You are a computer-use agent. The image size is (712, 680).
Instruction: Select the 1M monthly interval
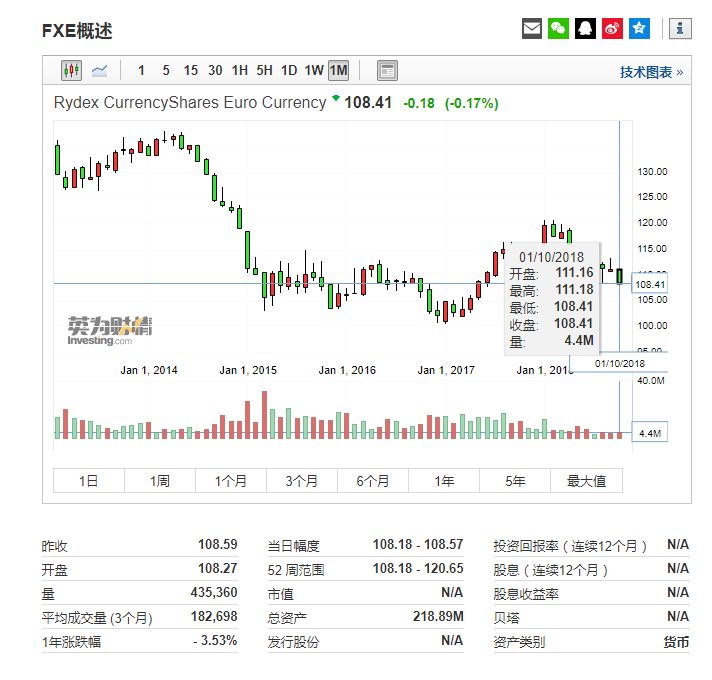coord(339,70)
